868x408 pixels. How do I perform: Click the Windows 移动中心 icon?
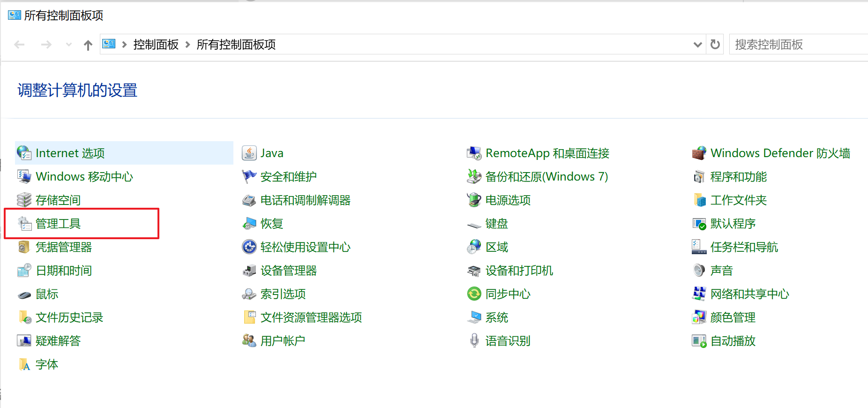click(24, 176)
